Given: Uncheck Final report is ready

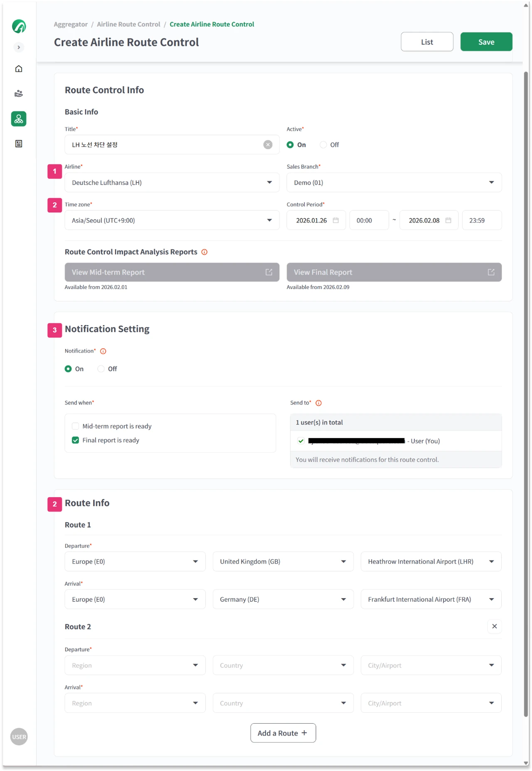Looking at the screenshot, I should 75,440.
